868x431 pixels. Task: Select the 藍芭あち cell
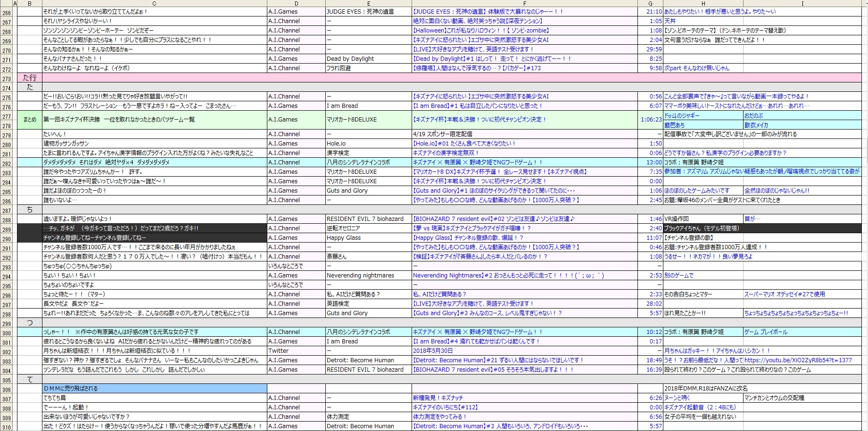coord(703,125)
